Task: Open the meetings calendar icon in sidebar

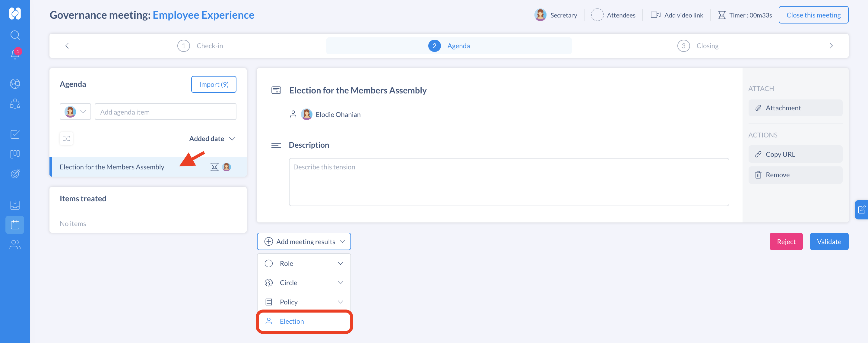Action: tap(15, 225)
